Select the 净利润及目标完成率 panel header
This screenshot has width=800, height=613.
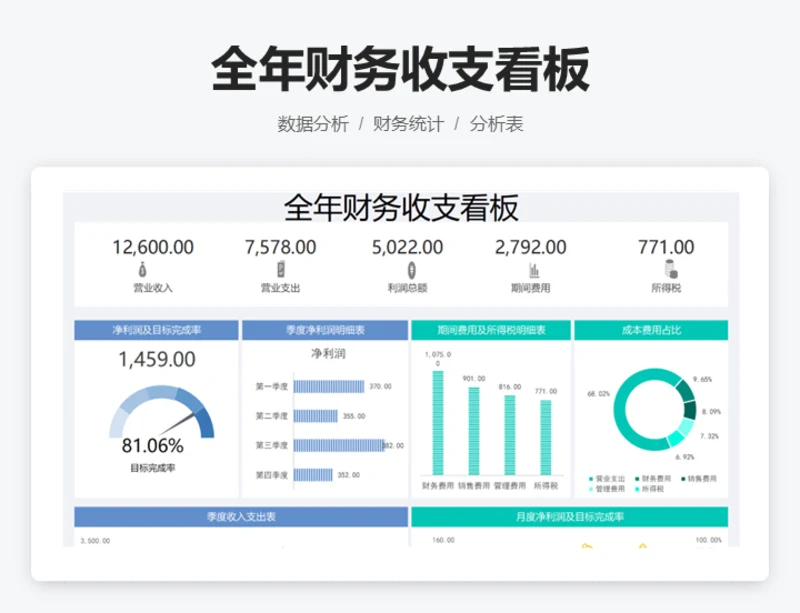point(156,330)
